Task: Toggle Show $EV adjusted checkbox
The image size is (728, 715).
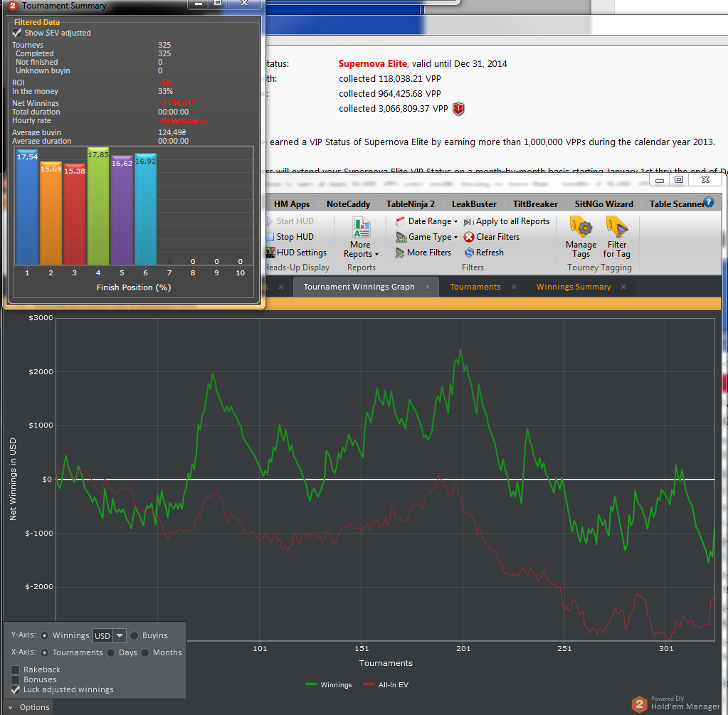Action: pos(16,33)
